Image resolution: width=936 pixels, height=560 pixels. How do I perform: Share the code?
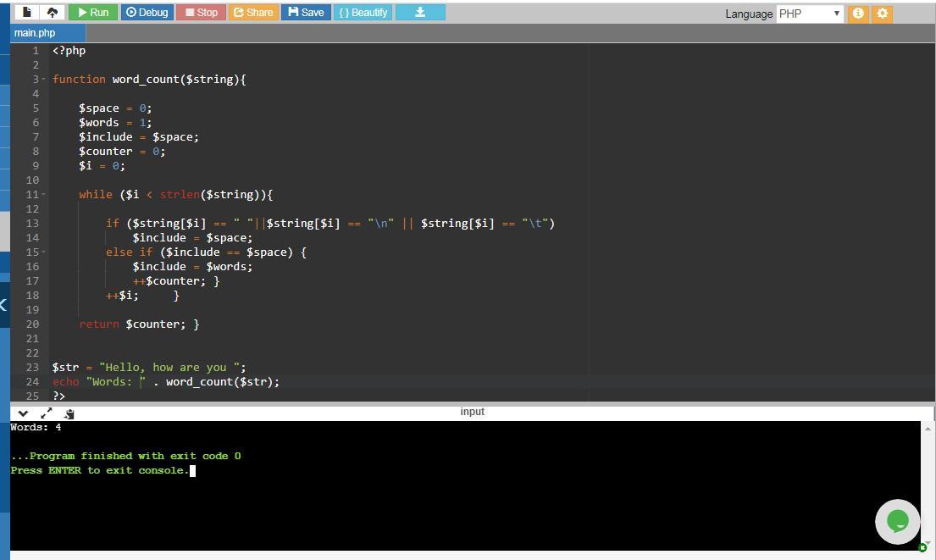(x=253, y=12)
